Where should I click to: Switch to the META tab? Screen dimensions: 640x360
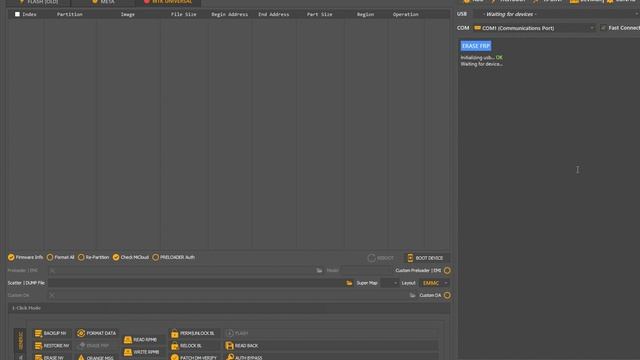pos(103,2)
